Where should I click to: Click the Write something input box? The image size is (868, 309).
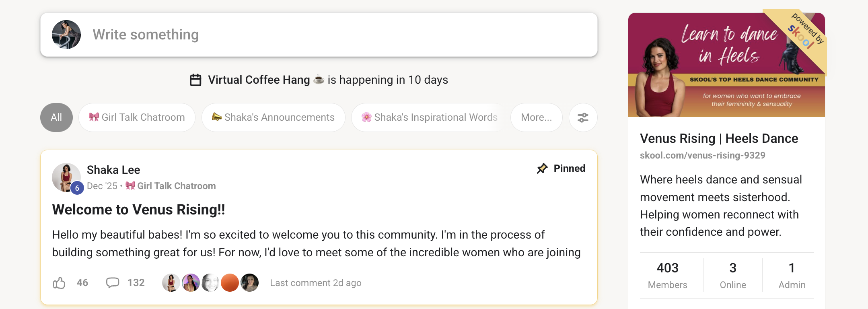click(x=319, y=35)
